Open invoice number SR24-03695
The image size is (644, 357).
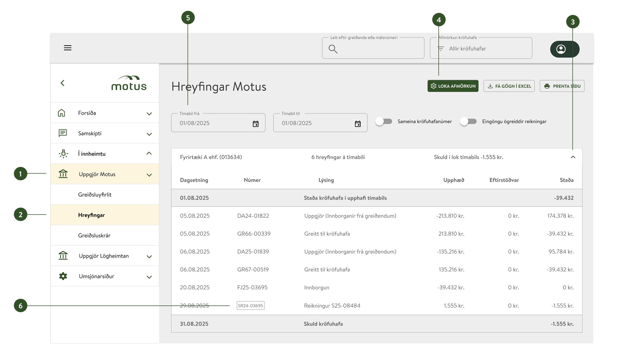point(250,306)
